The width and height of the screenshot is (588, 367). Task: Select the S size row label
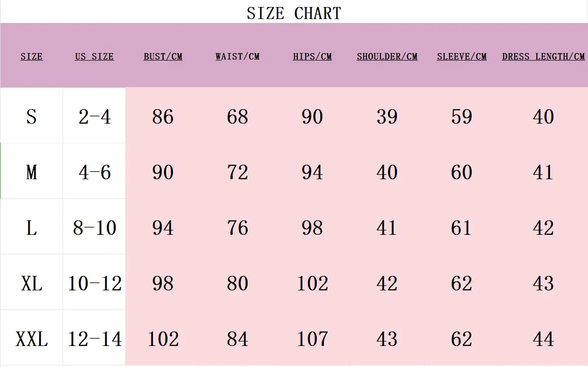(x=32, y=117)
